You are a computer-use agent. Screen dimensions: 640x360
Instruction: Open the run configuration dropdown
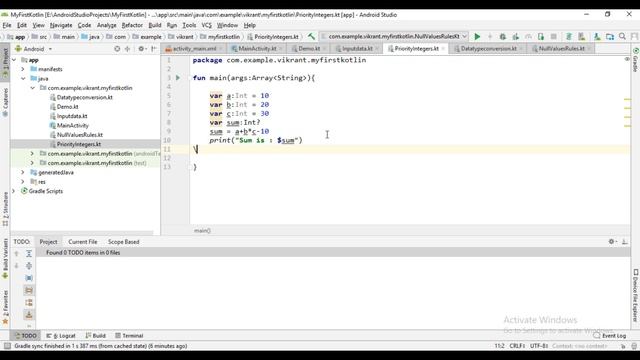[394, 36]
